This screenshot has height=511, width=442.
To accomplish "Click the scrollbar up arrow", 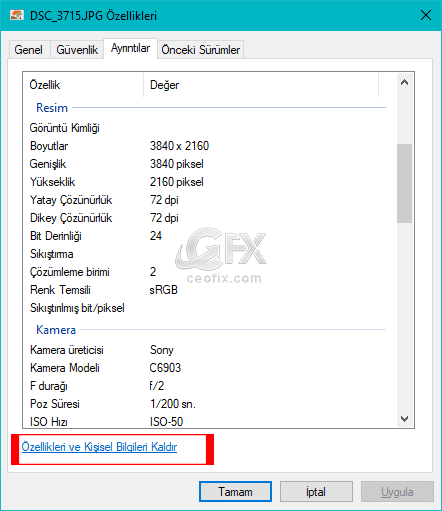I will (404, 82).
